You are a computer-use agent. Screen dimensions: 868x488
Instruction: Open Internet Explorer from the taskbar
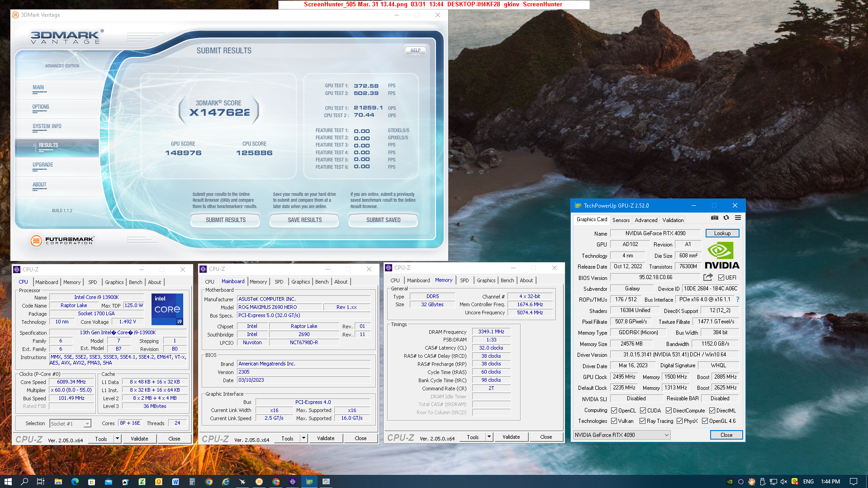(226, 482)
